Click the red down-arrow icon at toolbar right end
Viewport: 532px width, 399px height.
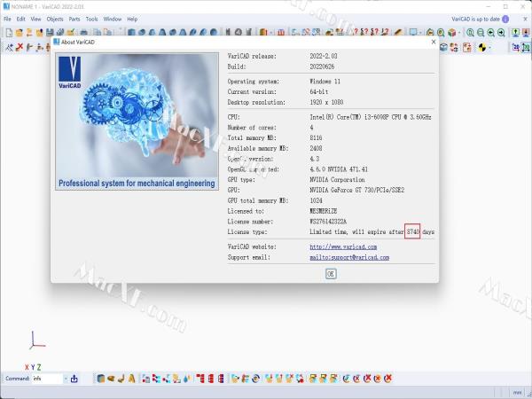coord(526,33)
